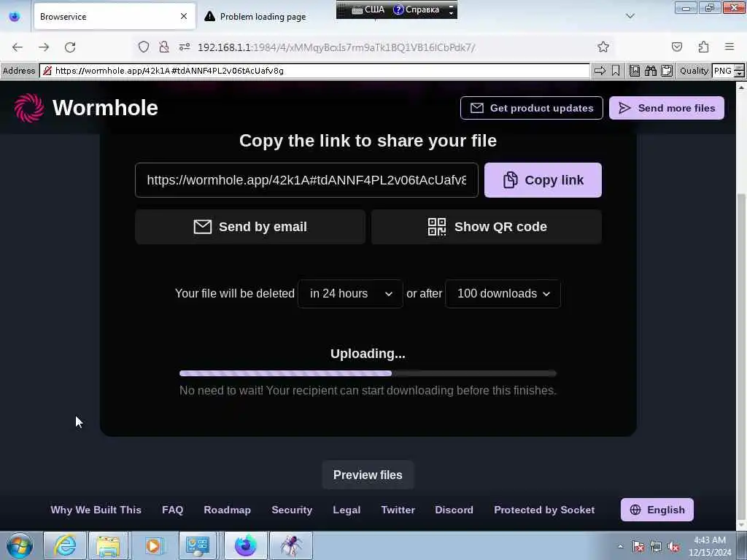Click the Wormhole title text
This screenshot has width=747, height=560.
[x=105, y=108]
